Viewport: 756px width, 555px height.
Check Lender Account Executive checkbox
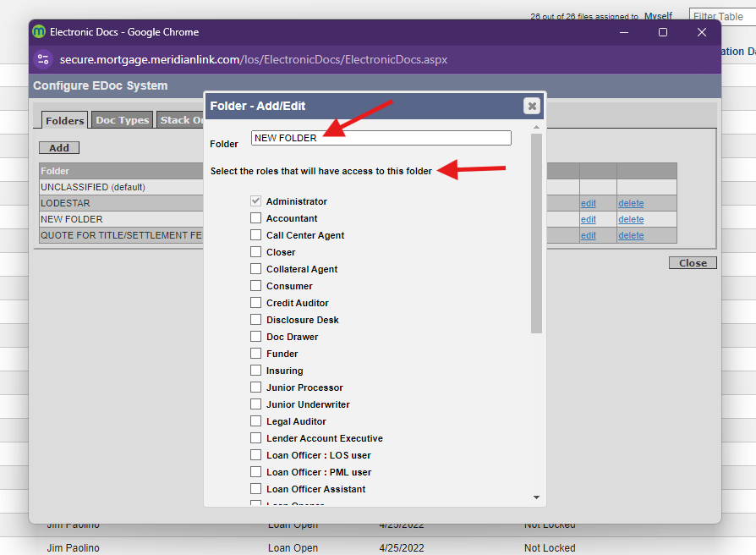(255, 438)
